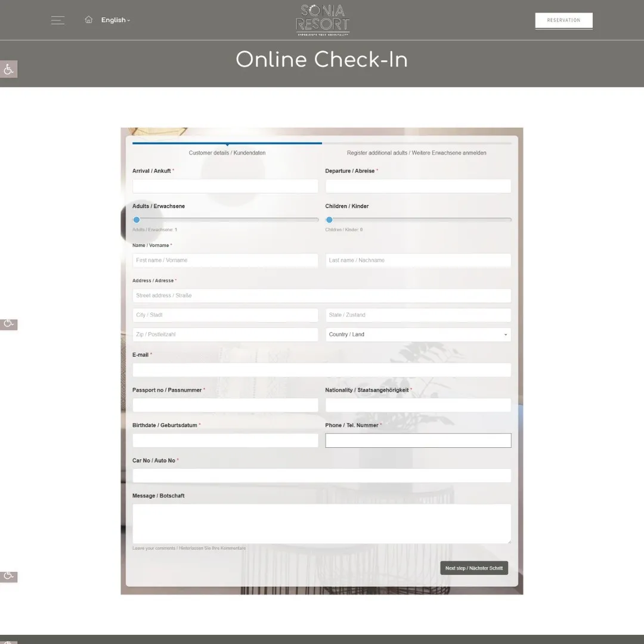
Task: Click the "Adults / Erwachsene: 1" value text
Action: 154,230
